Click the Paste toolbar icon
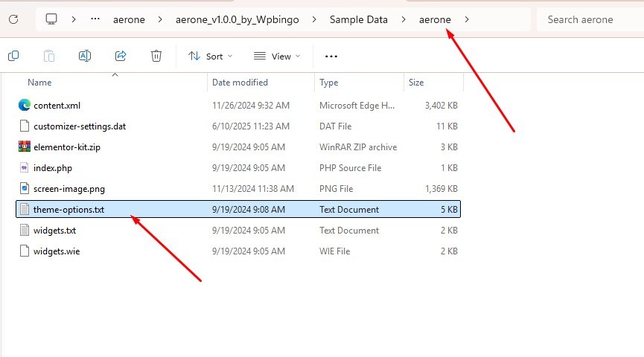 point(49,56)
